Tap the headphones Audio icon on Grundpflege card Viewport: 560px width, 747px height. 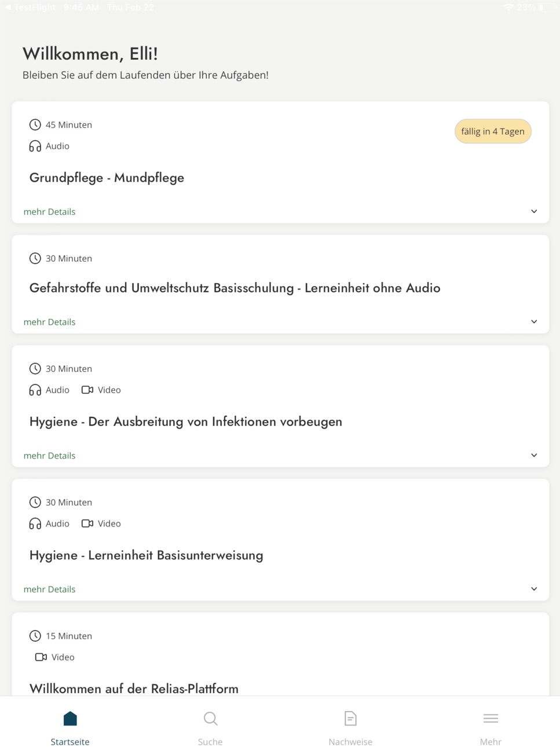(35, 146)
